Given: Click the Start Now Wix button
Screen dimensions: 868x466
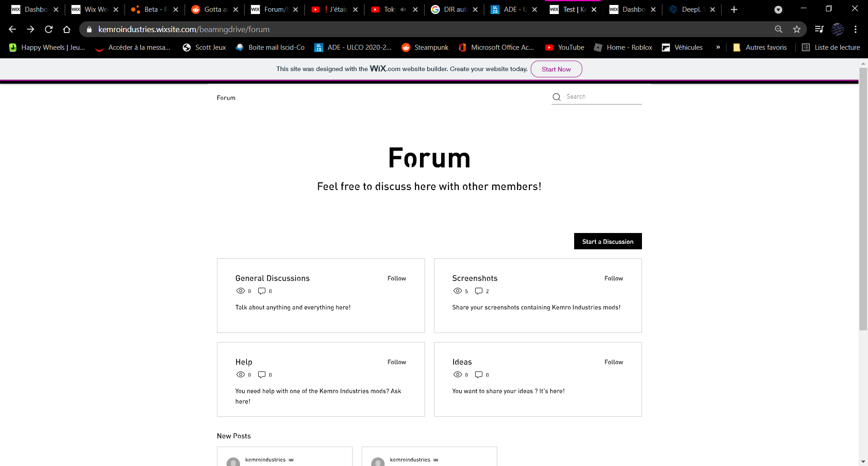Looking at the screenshot, I should pyautogui.click(x=556, y=69).
